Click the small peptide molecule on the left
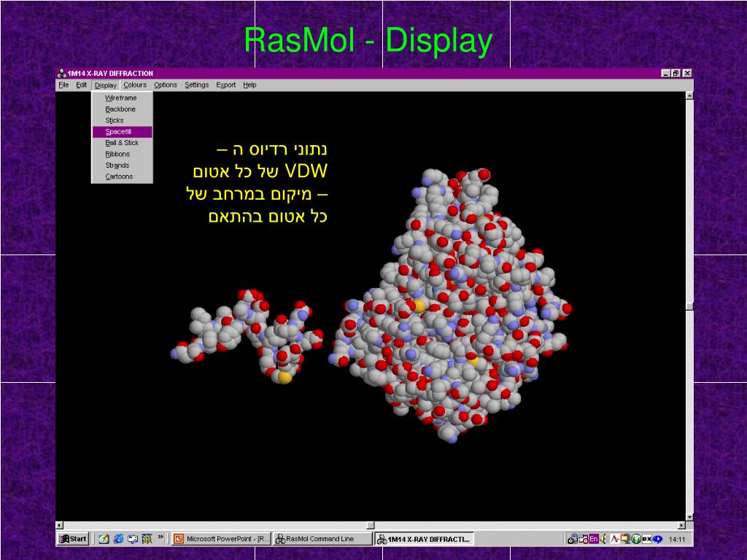This screenshot has width=747, height=560. point(247,335)
